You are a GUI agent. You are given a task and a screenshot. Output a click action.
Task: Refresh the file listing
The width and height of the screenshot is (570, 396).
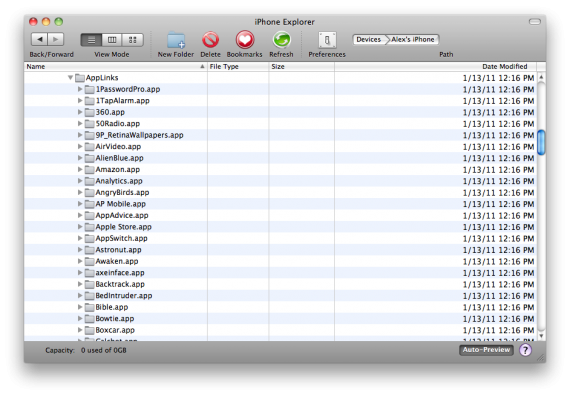coord(282,40)
